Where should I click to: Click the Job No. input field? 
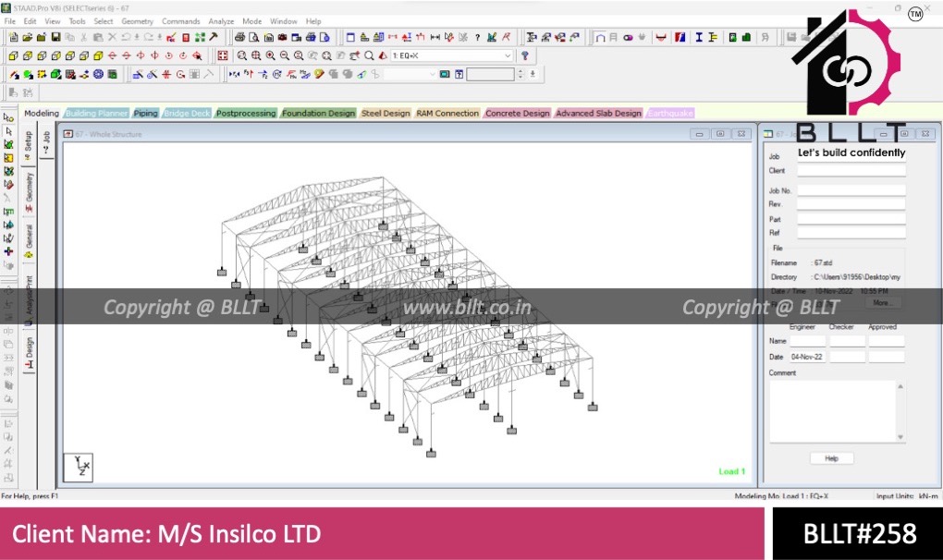[x=851, y=190]
